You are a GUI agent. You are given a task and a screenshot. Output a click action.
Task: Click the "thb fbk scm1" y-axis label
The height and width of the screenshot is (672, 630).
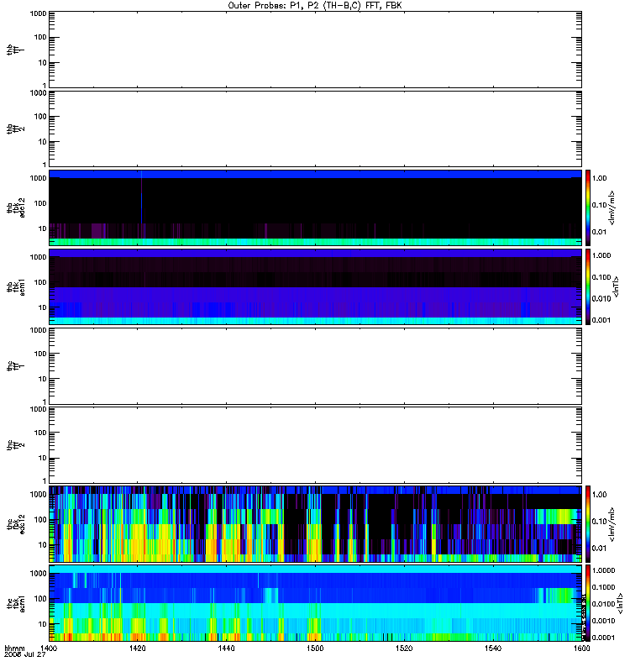[15, 287]
